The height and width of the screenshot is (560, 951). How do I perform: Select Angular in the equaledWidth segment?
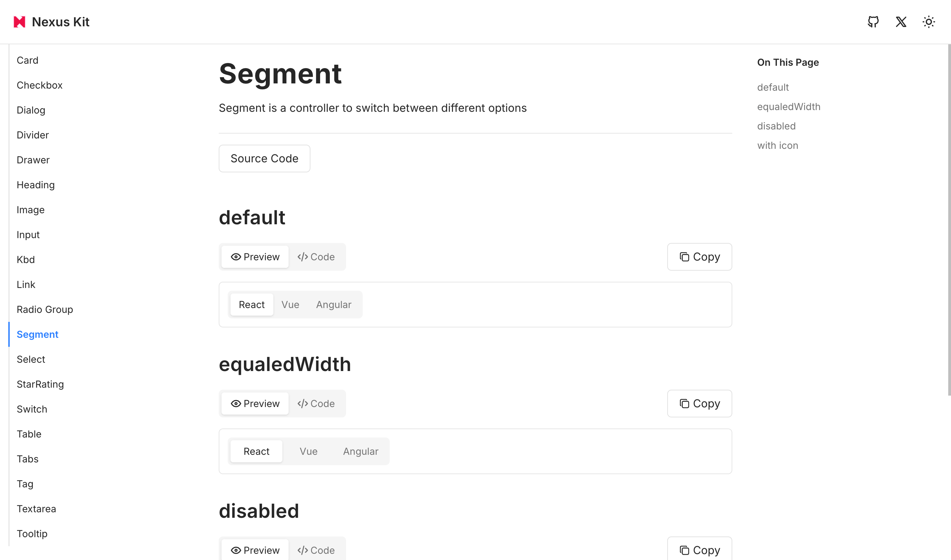[360, 451]
